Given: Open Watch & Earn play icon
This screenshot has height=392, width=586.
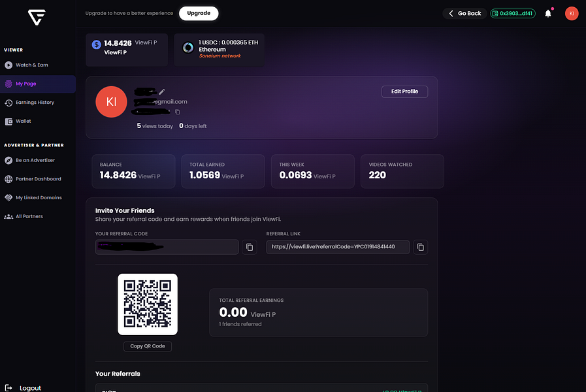Looking at the screenshot, I should (8, 65).
